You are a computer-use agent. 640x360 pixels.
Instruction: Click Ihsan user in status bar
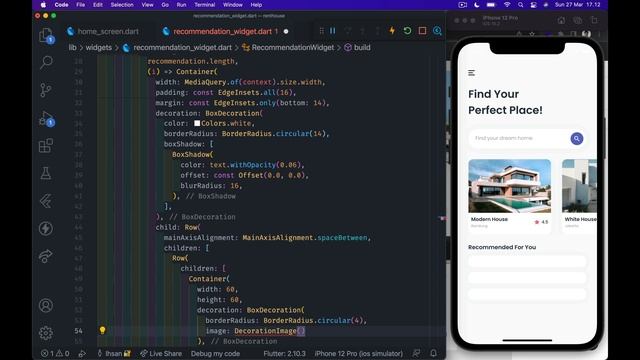pyautogui.click(x=114, y=353)
